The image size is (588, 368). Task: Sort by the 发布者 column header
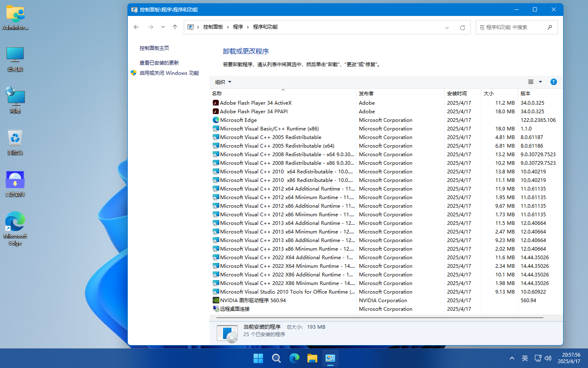pos(400,93)
